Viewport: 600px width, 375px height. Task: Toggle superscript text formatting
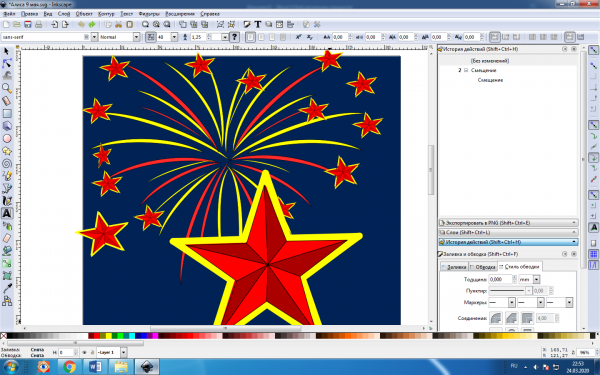tap(298, 37)
